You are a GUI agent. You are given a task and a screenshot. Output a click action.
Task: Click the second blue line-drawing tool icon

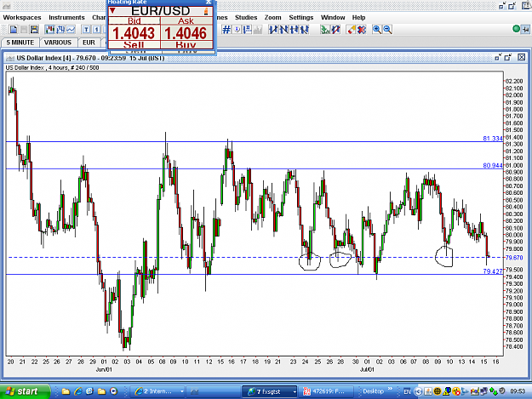pyautogui.click(x=283, y=30)
